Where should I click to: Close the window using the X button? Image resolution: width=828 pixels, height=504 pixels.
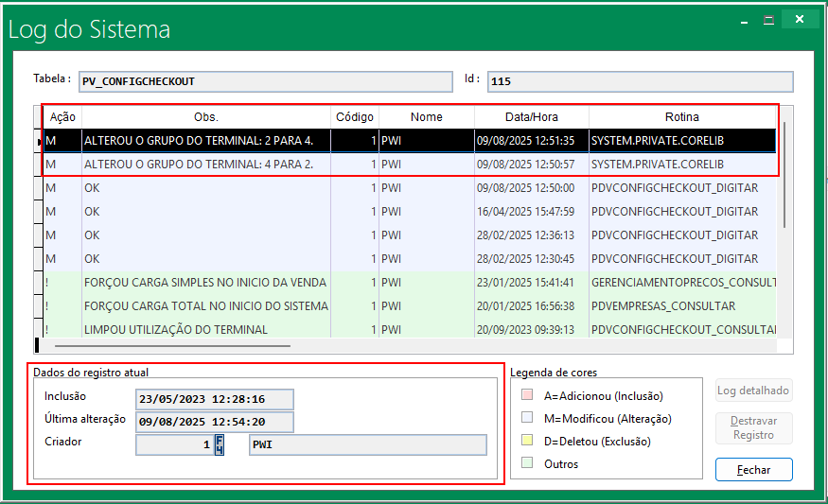pyautogui.click(x=801, y=19)
